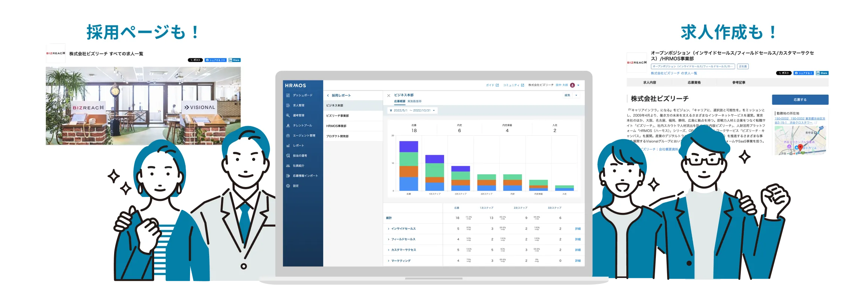Select the 応募資格 tab on job posting

coord(694,83)
